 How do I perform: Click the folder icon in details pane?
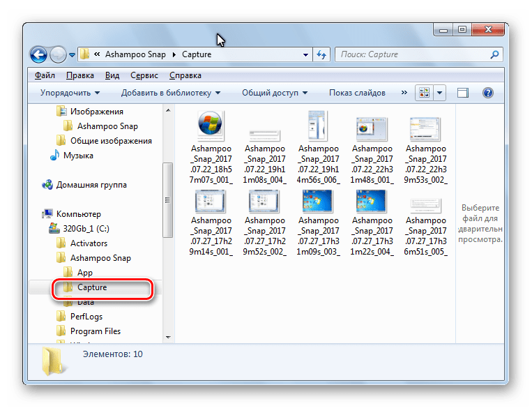52,361
